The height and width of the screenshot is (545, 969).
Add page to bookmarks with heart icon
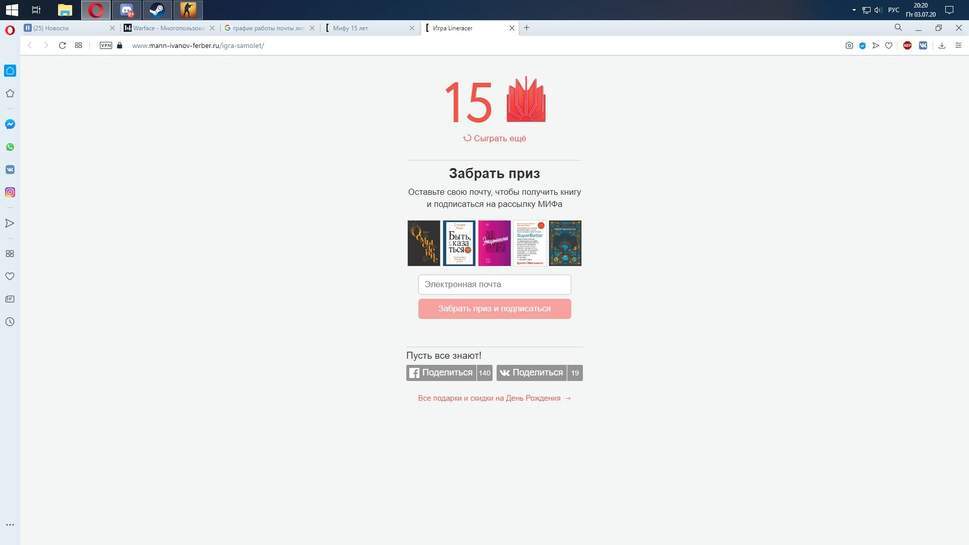(889, 45)
